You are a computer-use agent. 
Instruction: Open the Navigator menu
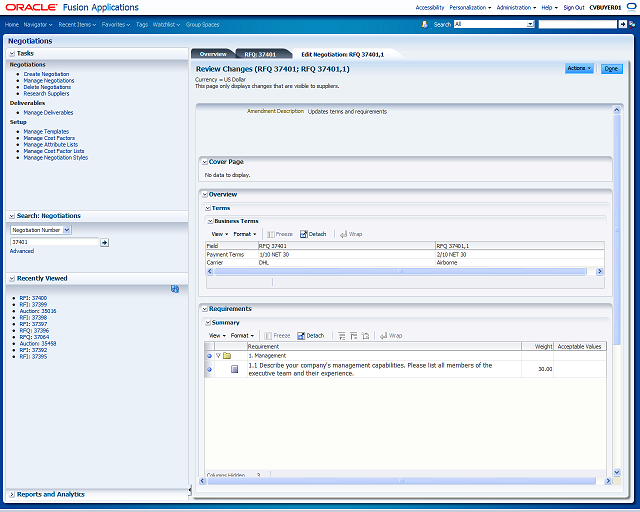click(38, 24)
